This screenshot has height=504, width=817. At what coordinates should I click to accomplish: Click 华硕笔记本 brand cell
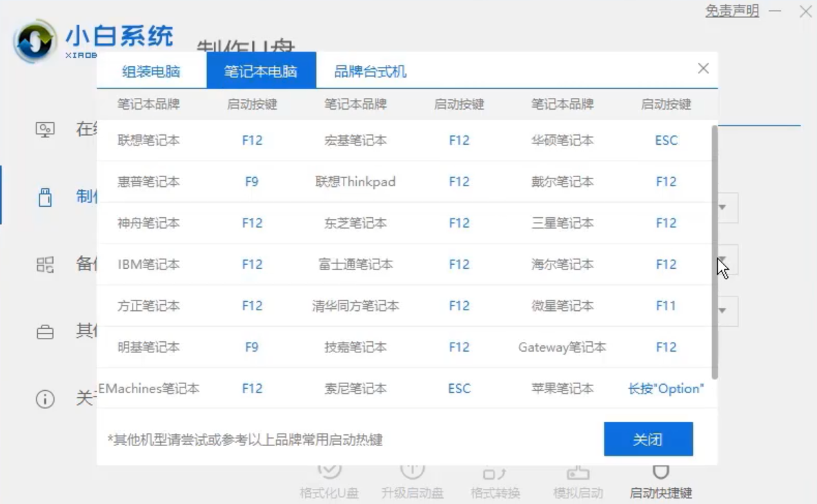(x=562, y=140)
